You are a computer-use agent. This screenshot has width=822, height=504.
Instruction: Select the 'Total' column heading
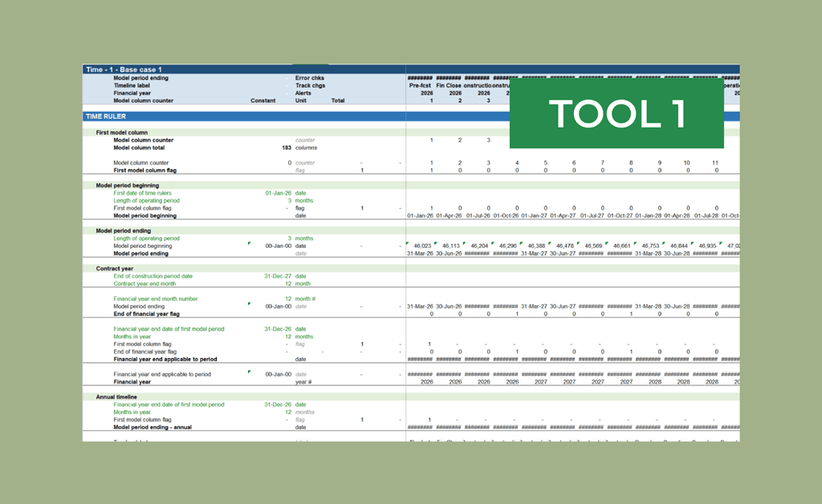click(x=338, y=100)
